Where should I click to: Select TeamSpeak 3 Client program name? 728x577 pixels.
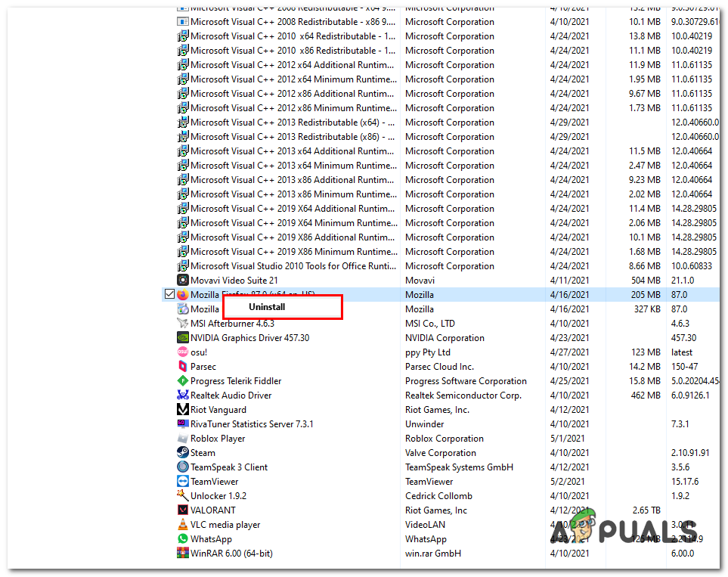pyautogui.click(x=229, y=467)
